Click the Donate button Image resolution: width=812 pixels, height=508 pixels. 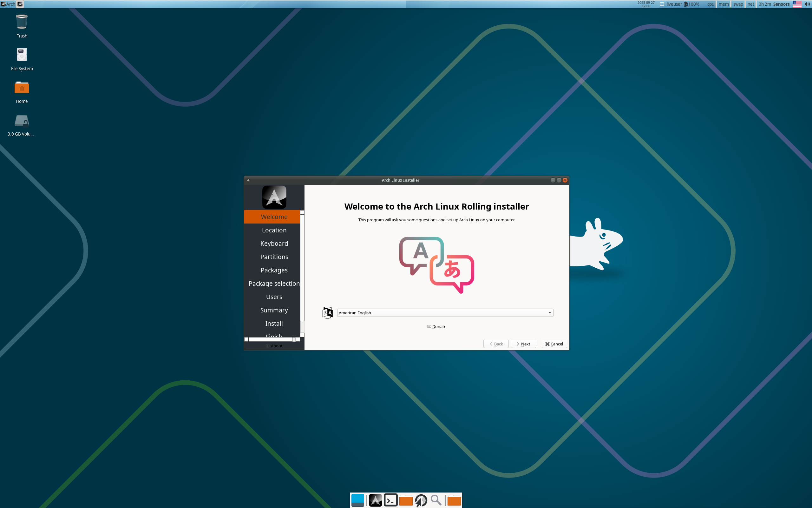click(436, 327)
